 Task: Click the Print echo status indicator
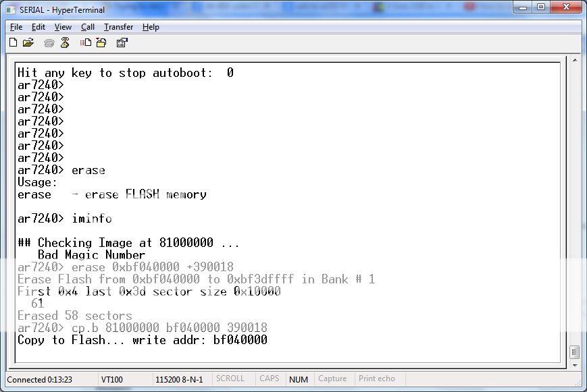coord(377,379)
